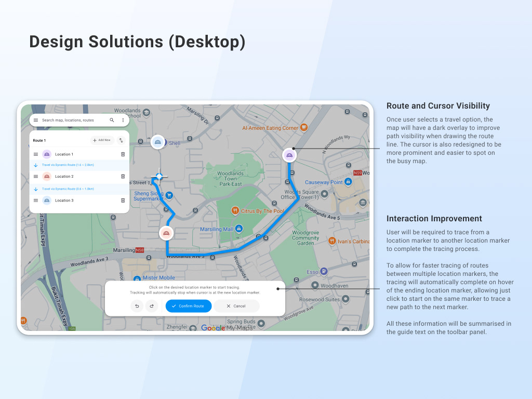This screenshot has height=399, width=532.
Task: Click the Marsiling Mall shopping pin
Action: [239, 229]
